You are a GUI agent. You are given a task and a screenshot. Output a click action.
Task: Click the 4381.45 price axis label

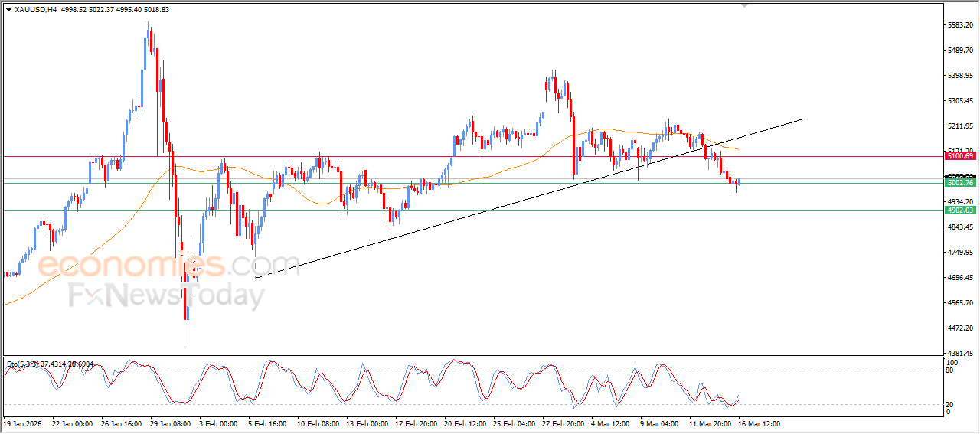click(959, 354)
